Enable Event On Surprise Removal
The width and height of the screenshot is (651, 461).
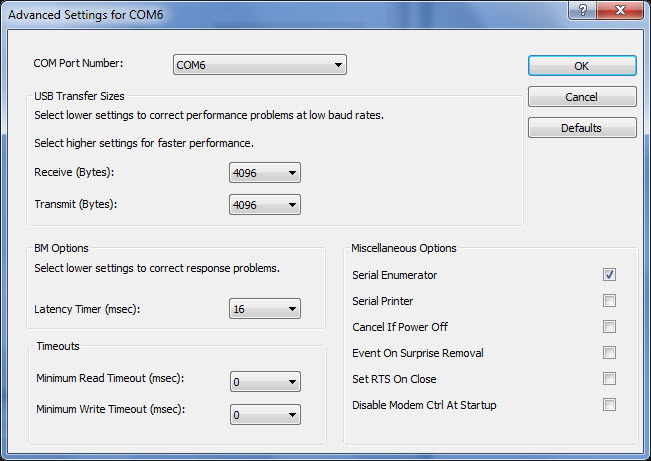point(609,353)
